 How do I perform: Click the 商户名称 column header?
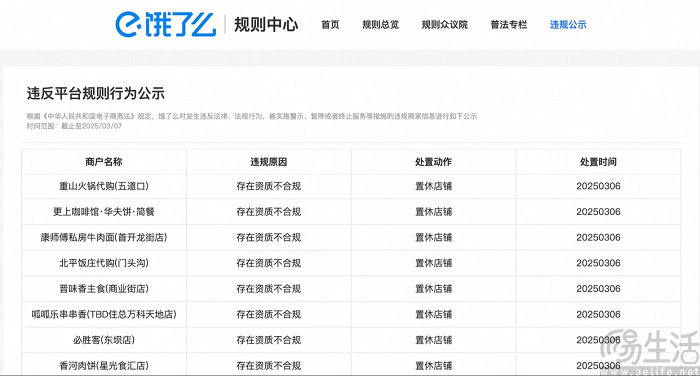tap(104, 162)
